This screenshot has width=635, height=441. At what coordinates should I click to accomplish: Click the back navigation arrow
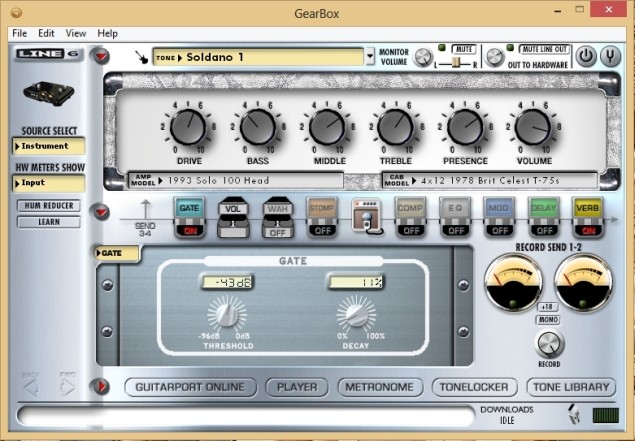point(31,388)
